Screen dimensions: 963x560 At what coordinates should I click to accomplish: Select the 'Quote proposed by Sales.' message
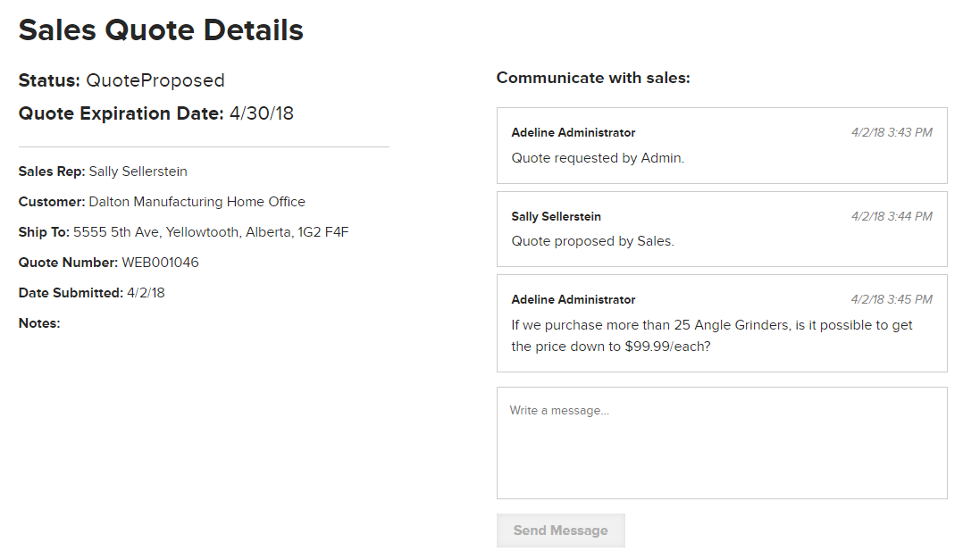(x=592, y=241)
